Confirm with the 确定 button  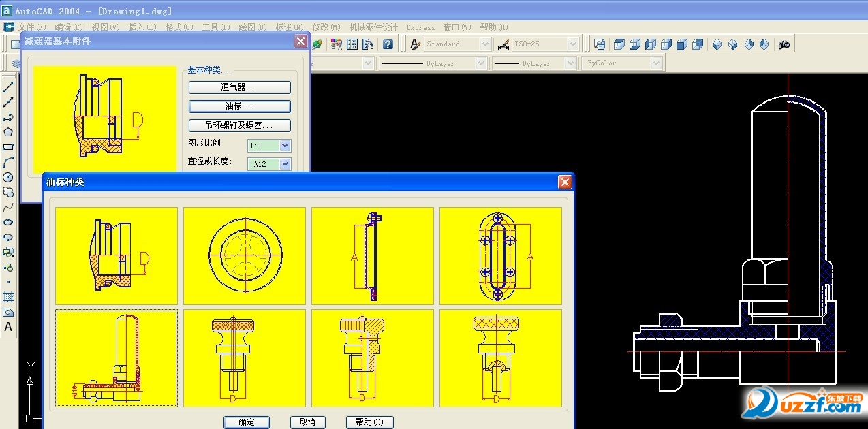[247, 422]
